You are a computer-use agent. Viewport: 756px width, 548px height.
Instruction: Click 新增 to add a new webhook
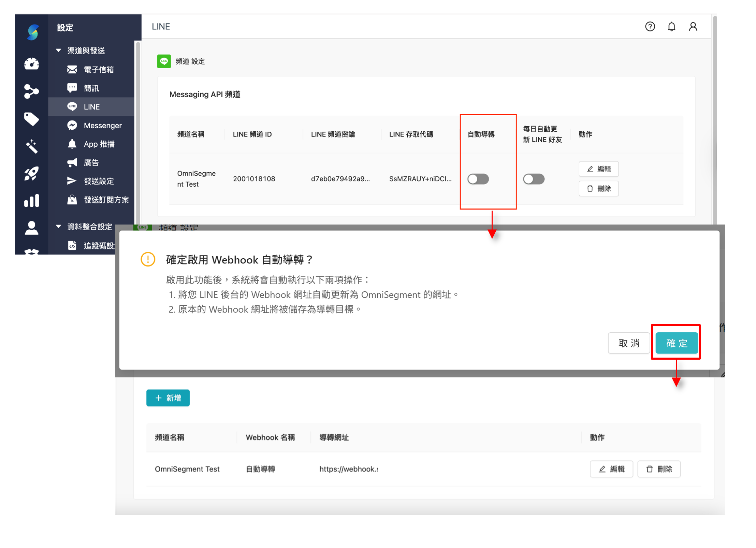[x=168, y=398]
